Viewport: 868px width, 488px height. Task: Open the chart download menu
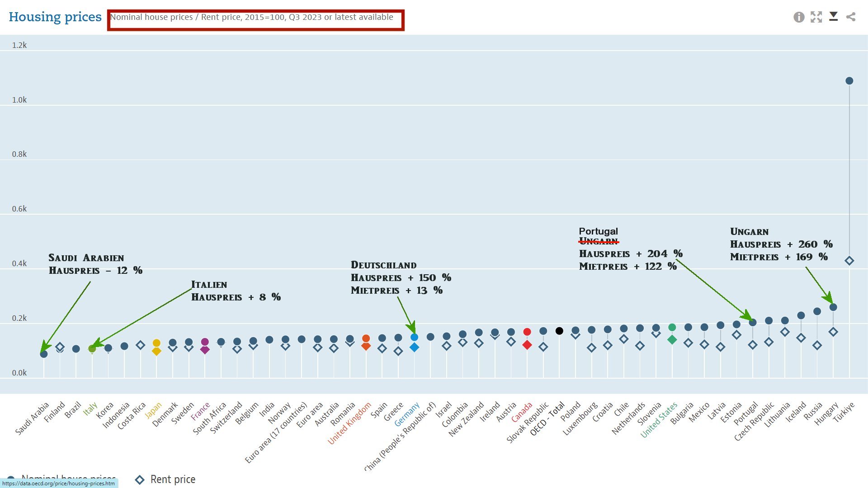click(x=834, y=17)
